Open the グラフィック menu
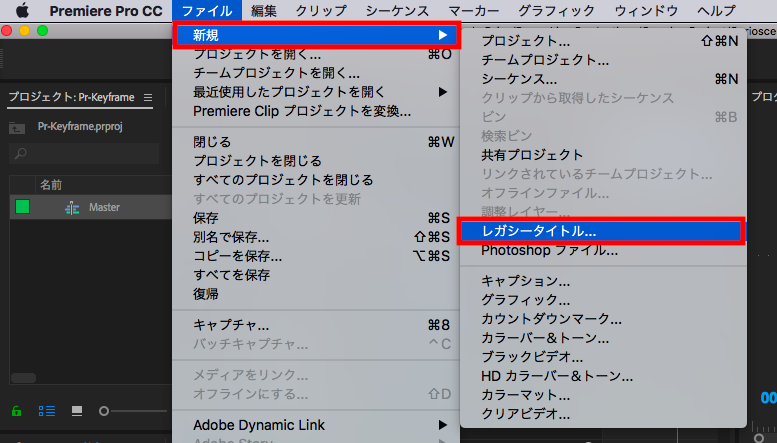 [x=556, y=11]
